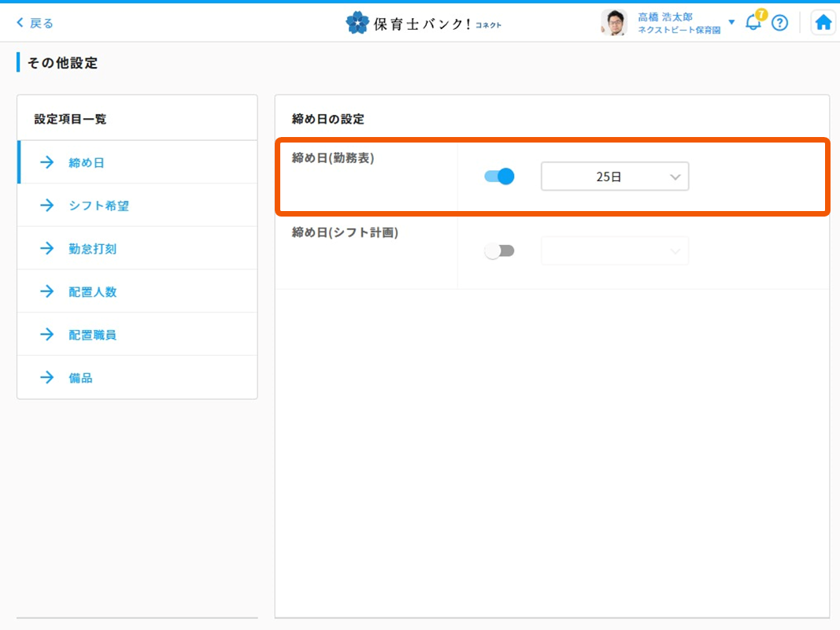Enable the 締め日(シフト計画) toggle switch

pos(499,251)
